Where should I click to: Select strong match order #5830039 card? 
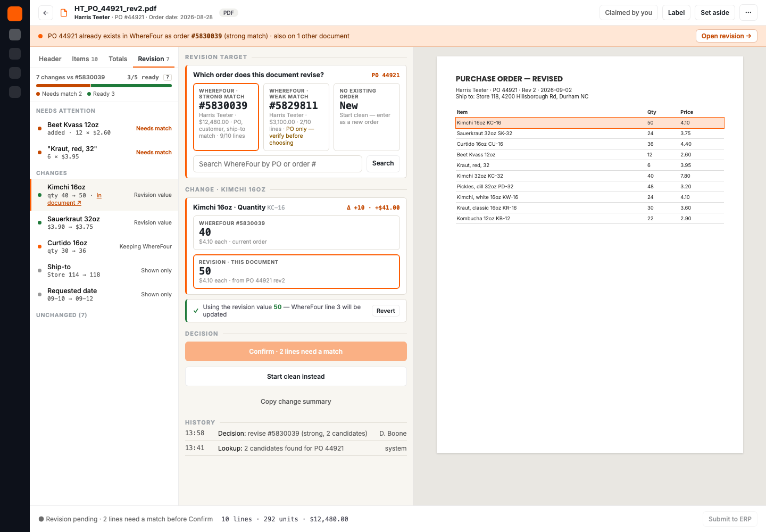pos(226,117)
